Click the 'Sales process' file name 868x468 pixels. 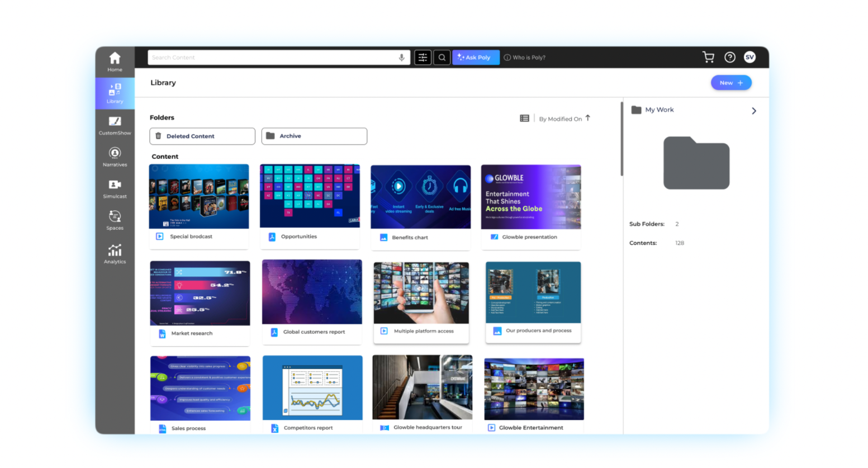pos(188,428)
